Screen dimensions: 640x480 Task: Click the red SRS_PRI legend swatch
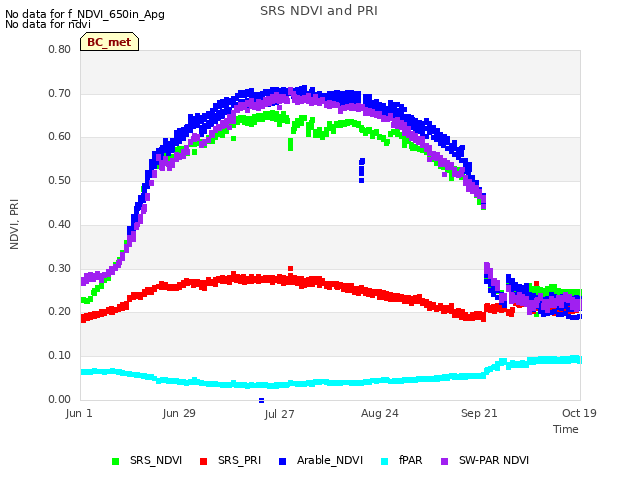(x=203, y=461)
